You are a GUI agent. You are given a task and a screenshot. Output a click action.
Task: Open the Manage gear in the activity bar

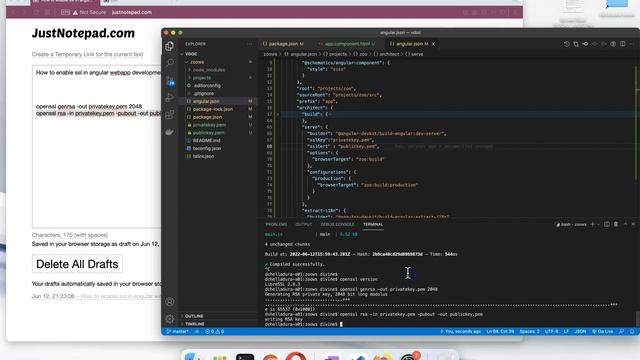click(170, 319)
